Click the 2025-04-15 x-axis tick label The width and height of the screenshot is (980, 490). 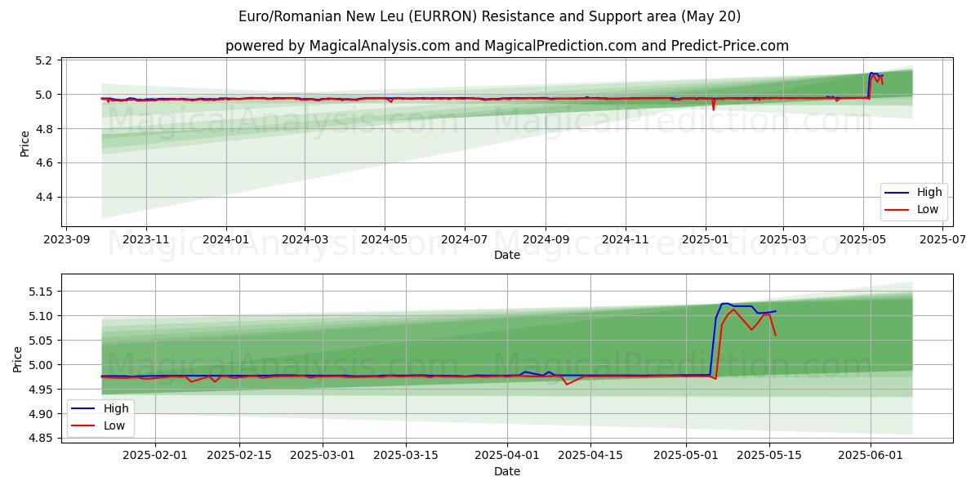click(590, 456)
